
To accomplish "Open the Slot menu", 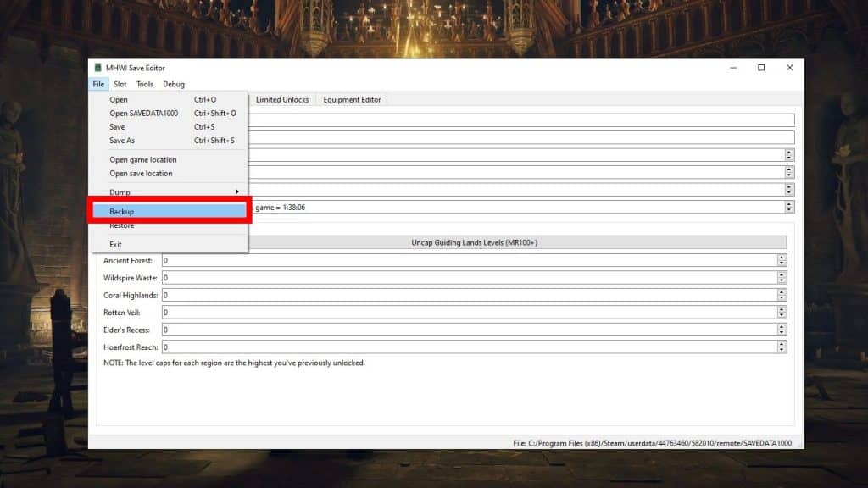I will 120,84.
